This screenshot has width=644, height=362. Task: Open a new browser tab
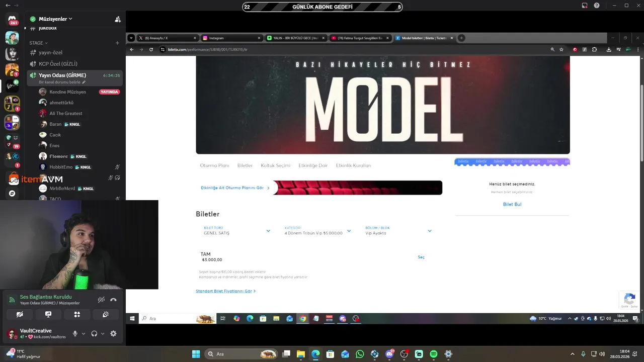pos(461,38)
